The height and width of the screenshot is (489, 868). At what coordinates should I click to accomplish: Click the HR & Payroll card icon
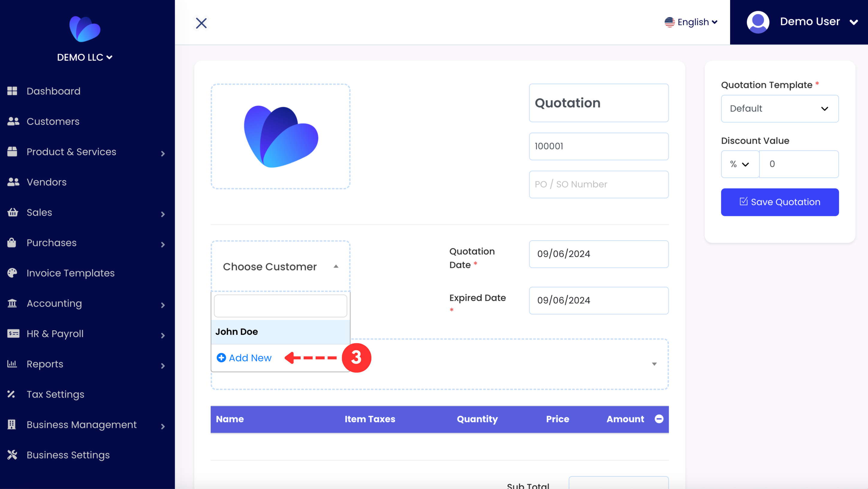[x=13, y=334]
